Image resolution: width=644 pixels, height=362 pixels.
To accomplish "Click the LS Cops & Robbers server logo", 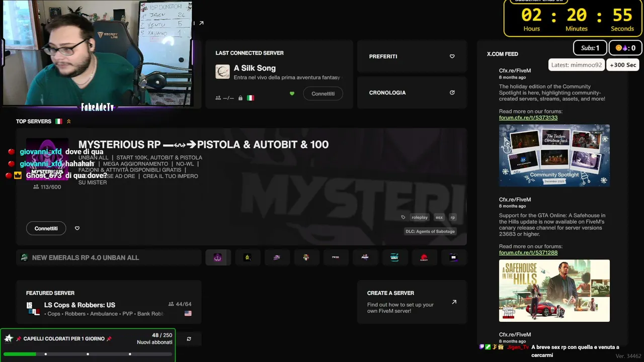I will (x=33, y=309).
